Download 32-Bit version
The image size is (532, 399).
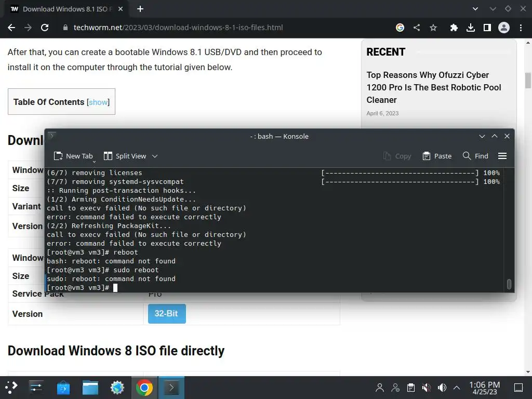click(167, 313)
